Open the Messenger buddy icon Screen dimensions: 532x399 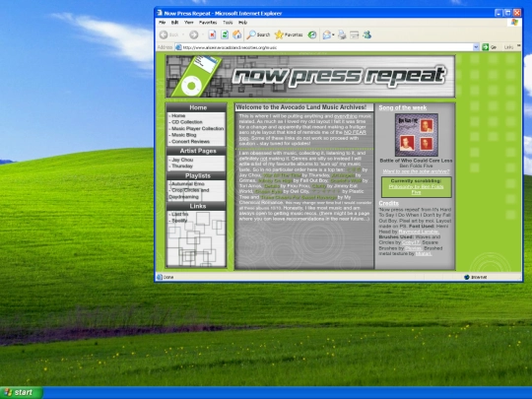[x=366, y=34]
